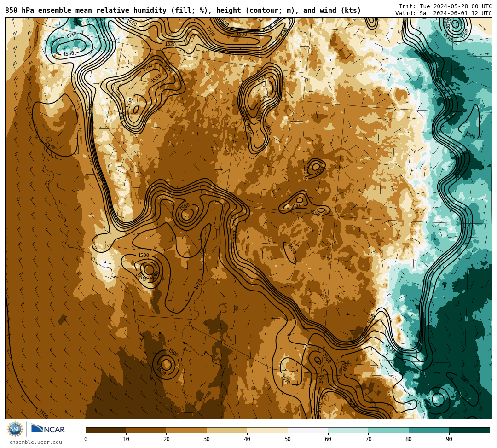
Task: Click the NSF logo icon
Action: [x=15, y=429]
